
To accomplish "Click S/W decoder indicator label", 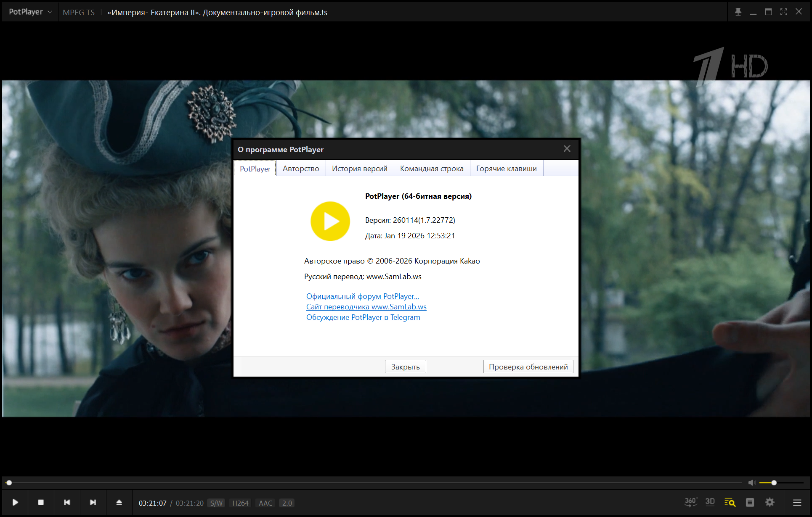I will pyautogui.click(x=216, y=503).
